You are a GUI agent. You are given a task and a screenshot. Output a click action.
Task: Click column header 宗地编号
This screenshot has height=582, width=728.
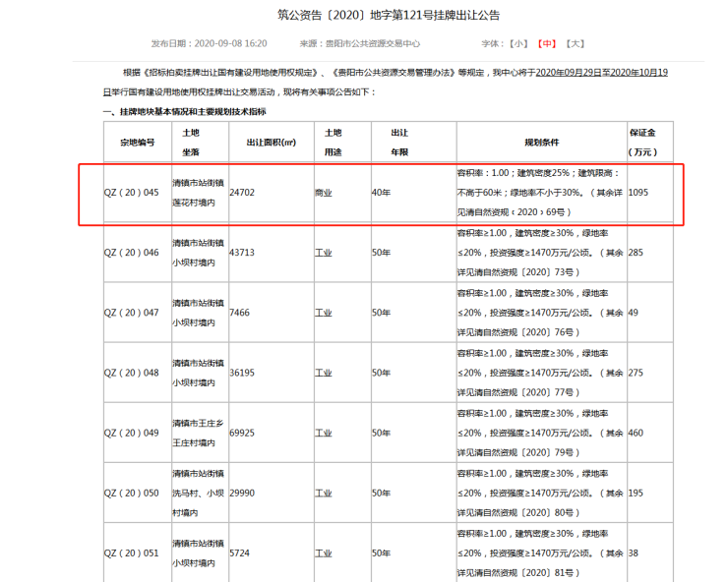tap(138, 143)
